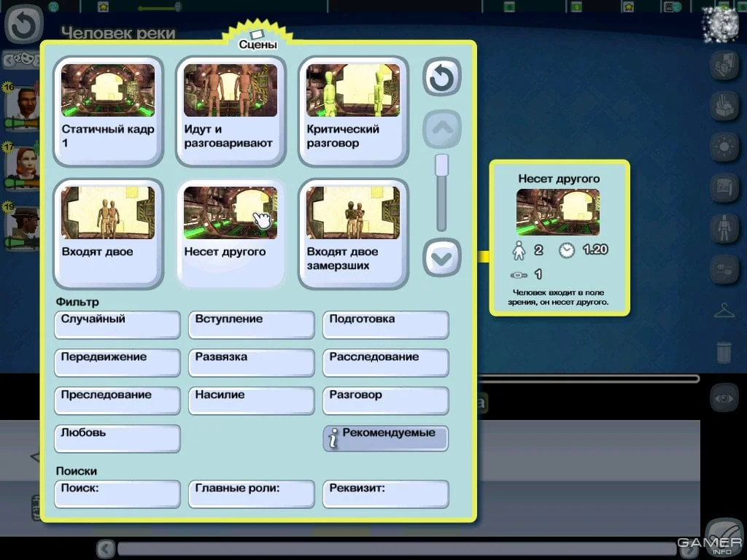Image resolution: width=747 pixels, height=560 pixels.
Task: Click the mannequin figure icon in right sidebar
Action: [724, 228]
